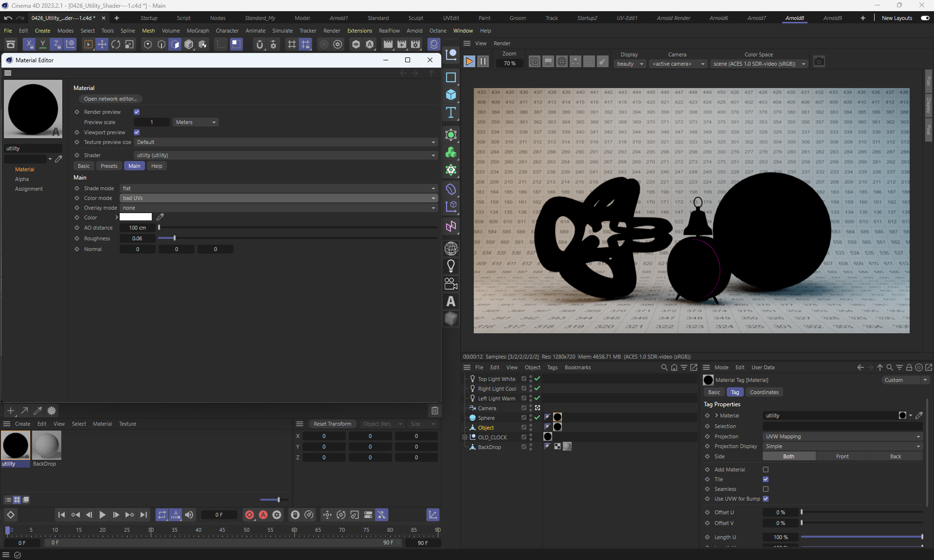
Task: Click the light bulb object icon
Action: (x=451, y=266)
